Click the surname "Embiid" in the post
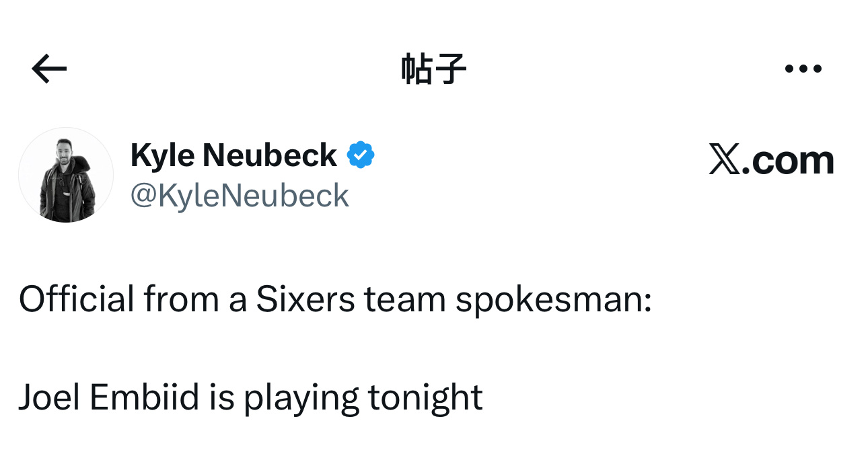The image size is (868, 466). pos(145,397)
